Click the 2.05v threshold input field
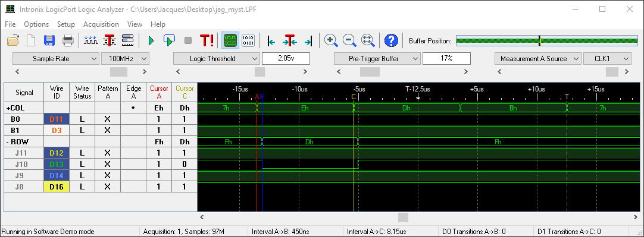The height and width of the screenshot is (237, 644). point(286,59)
